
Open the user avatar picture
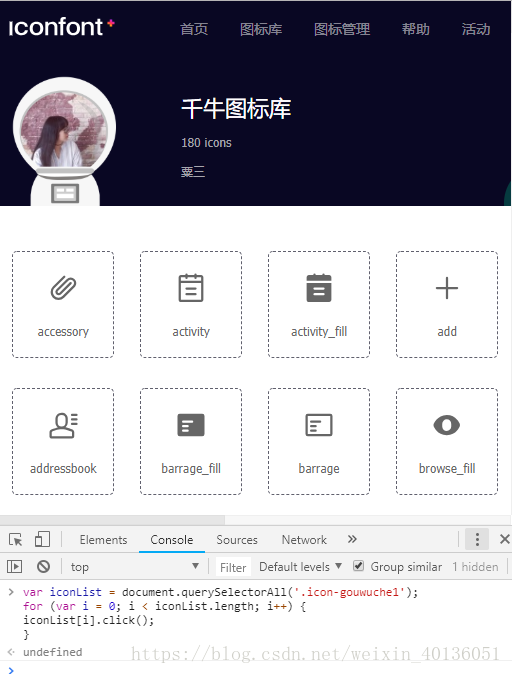point(64,129)
